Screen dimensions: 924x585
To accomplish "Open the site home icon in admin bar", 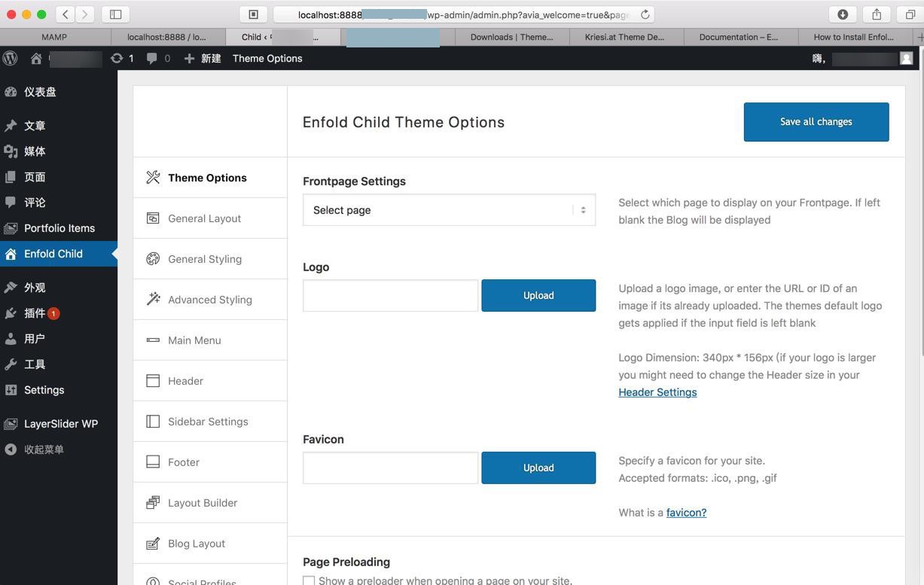I will (36, 58).
